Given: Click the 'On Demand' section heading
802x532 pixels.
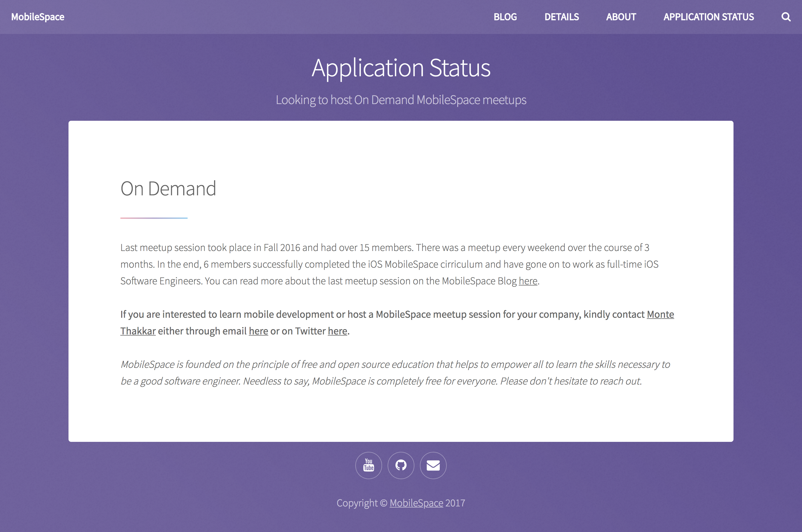Looking at the screenshot, I should pos(168,189).
